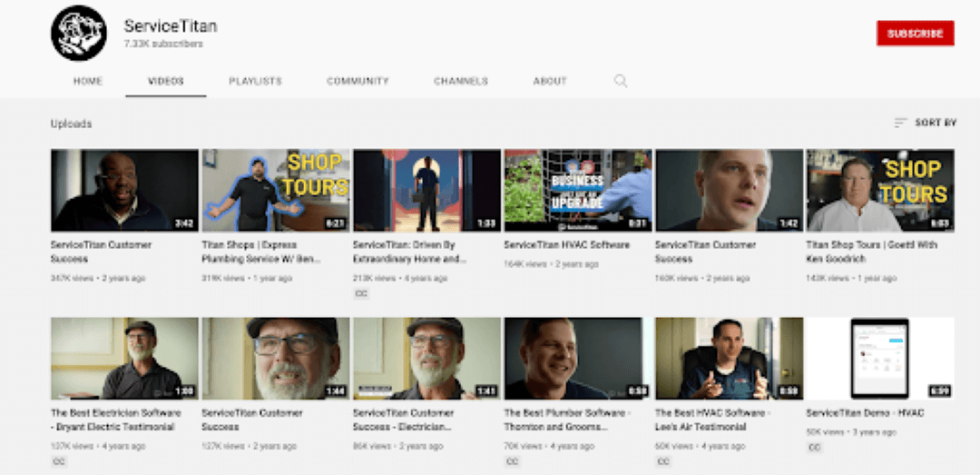Play the 3:42 Customer Success thumbnail

[124, 190]
